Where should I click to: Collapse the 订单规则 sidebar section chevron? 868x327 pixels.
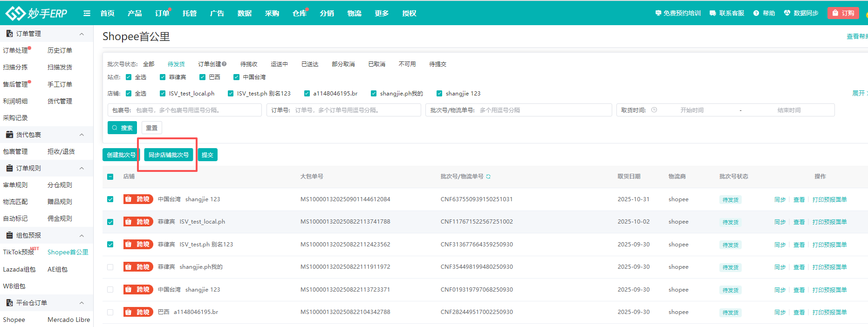pyautogui.click(x=82, y=169)
